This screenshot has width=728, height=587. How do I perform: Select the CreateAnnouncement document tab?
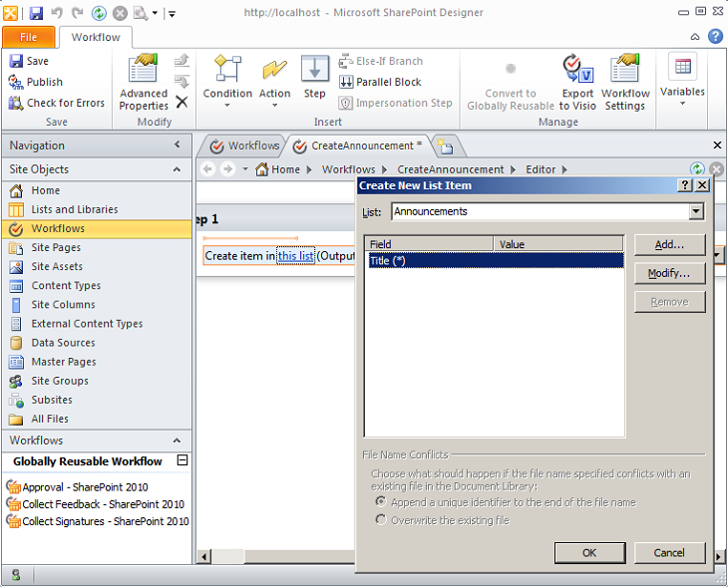coord(357,146)
